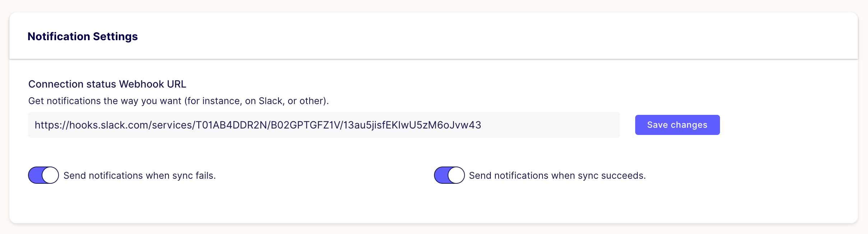868x234 pixels.
Task: Focus the Webhook URL input field
Action: (323, 125)
